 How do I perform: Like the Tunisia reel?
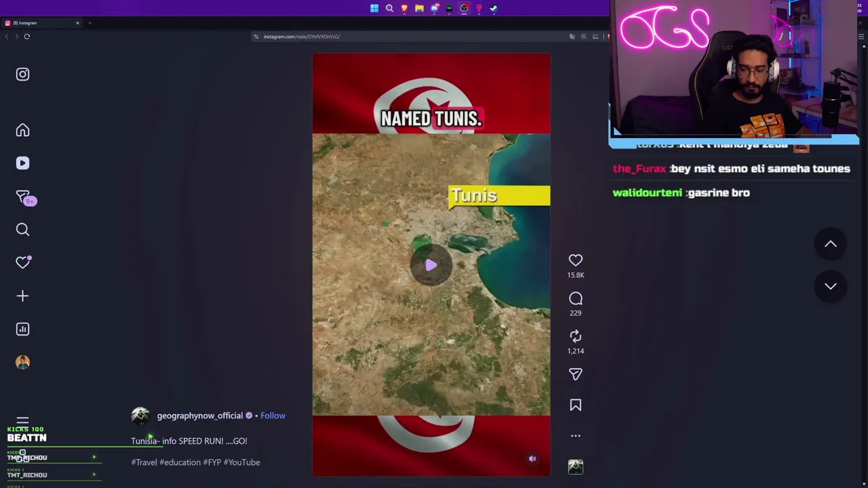click(576, 260)
